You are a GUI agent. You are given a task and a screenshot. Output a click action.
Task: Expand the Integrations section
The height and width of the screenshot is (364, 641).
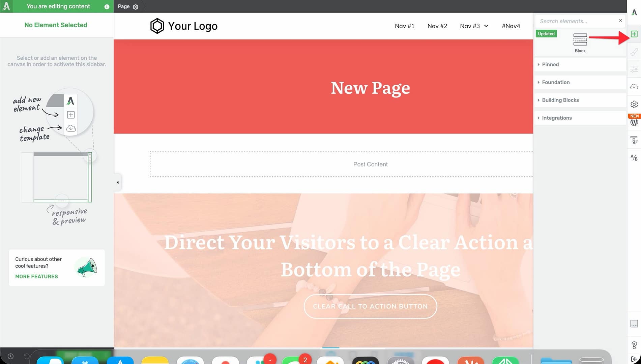pos(580,118)
